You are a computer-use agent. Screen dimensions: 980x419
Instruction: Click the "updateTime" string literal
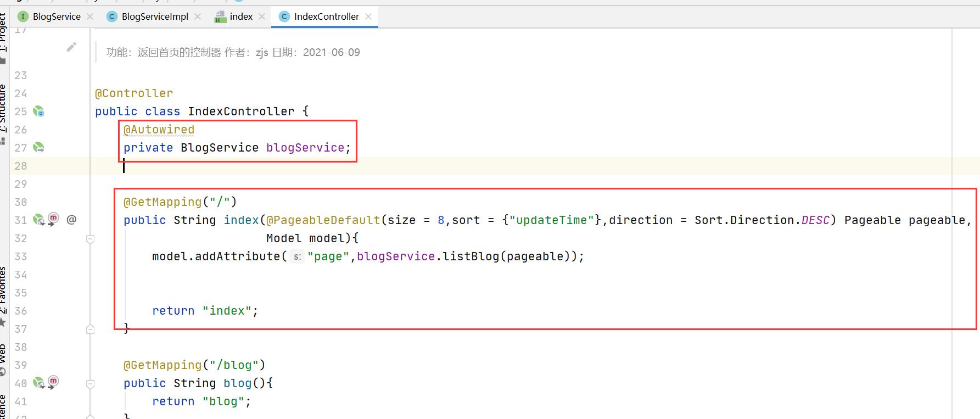click(x=552, y=220)
